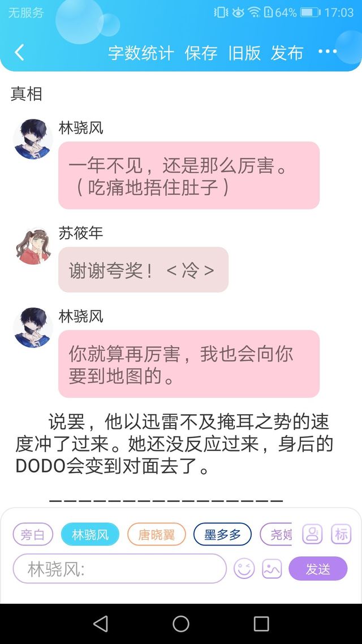Switch to 旧版 old version
The image size is (362, 644).
click(x=244, y=53)
